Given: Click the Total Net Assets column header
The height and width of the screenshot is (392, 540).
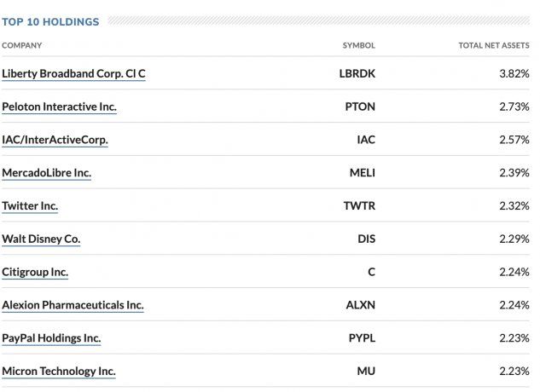Looking at the screenshot, I should pyautogui.click(x=494, y=45).
